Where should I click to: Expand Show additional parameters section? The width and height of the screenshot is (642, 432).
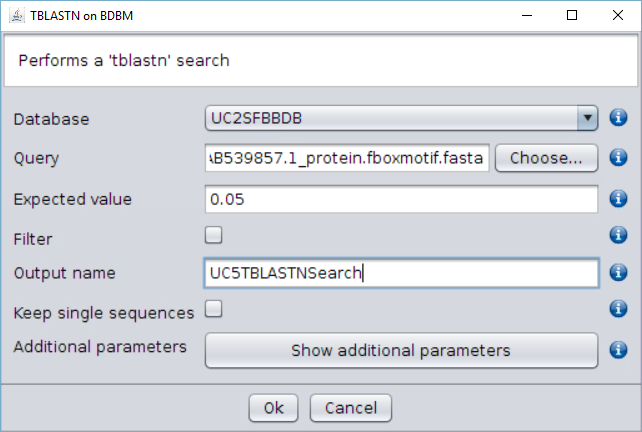tap(401, 350)
